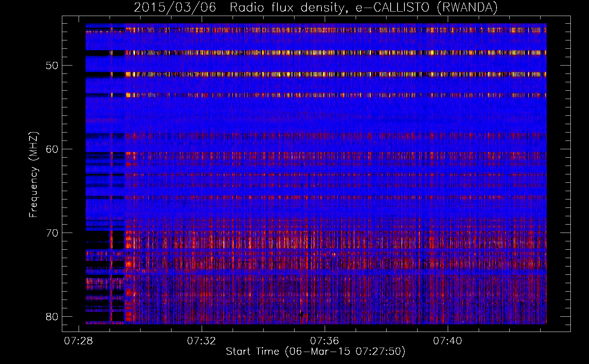The height and width of the screenshot is (364, 589).
Task: Click the 80 frequency tick label
Action: tap(52, 317)
